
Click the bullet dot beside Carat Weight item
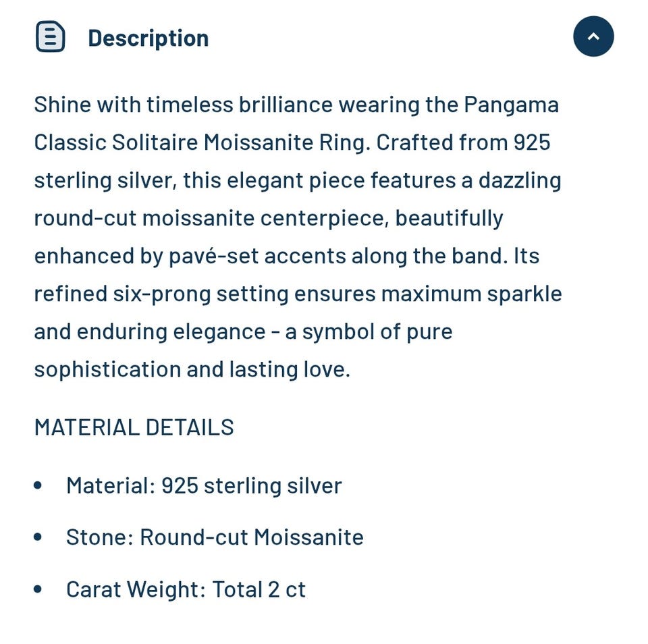[x=38, y=589]
